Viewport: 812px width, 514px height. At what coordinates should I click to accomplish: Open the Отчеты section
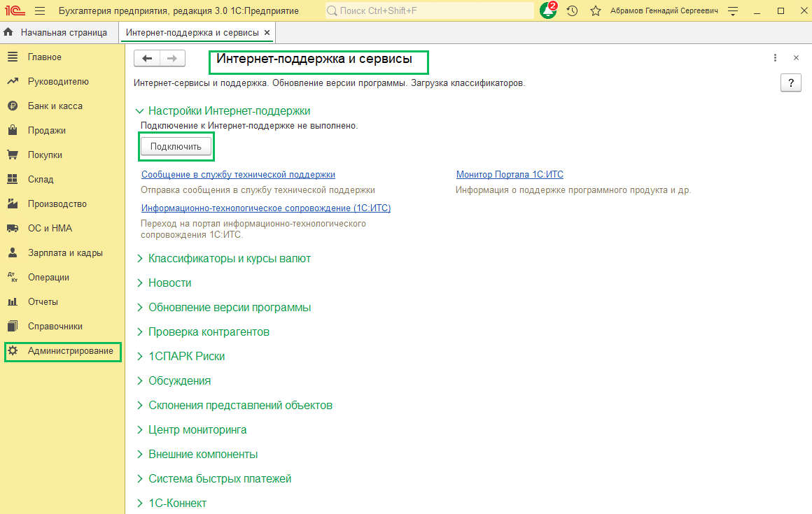click(x=43, y=302)
